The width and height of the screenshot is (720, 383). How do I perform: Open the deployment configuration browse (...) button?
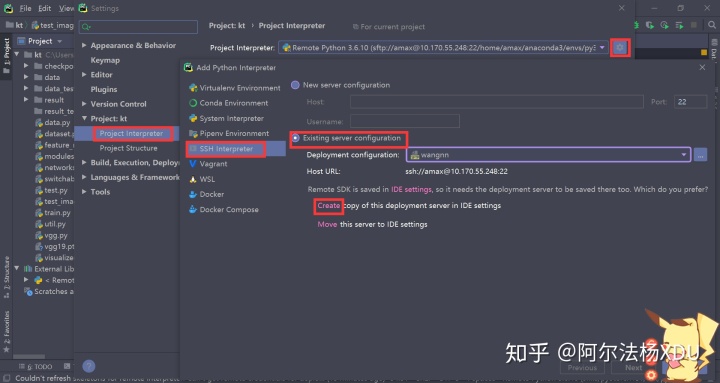(x=700, y=155)
